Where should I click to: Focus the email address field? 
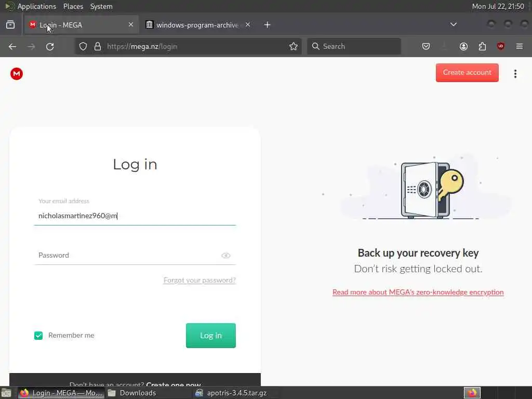(x=135, y=216)
